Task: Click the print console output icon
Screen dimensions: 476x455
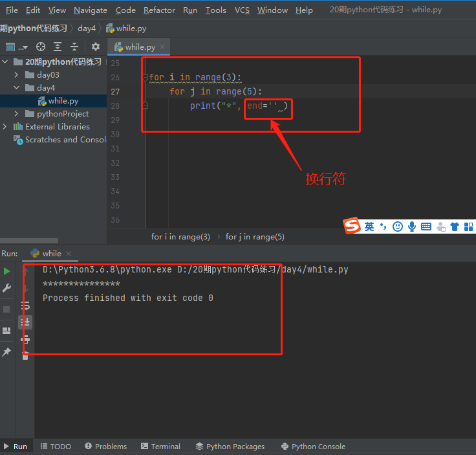Action: click(25, 338)
